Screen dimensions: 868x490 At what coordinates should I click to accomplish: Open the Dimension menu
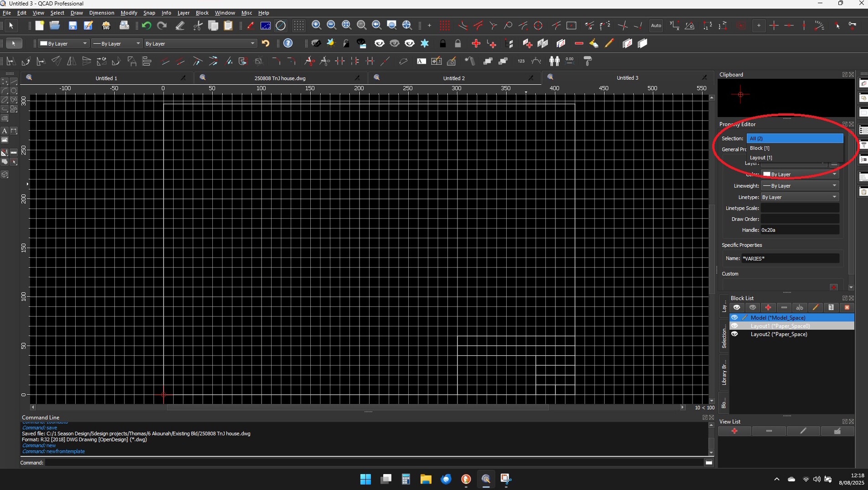click(102, 13)
